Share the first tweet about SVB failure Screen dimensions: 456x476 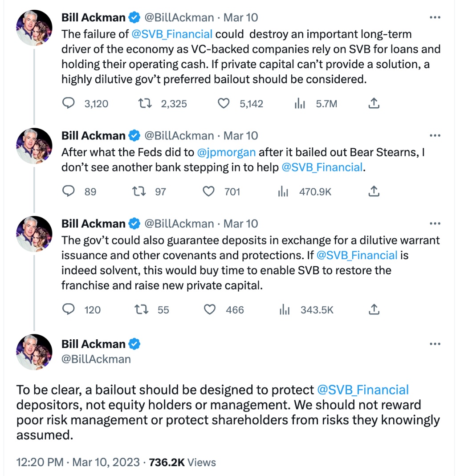tap(374, 104)
